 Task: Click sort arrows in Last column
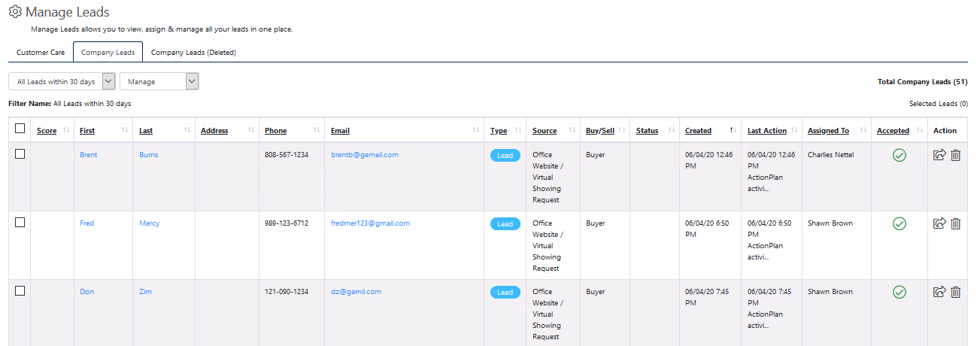click(187, 131)
